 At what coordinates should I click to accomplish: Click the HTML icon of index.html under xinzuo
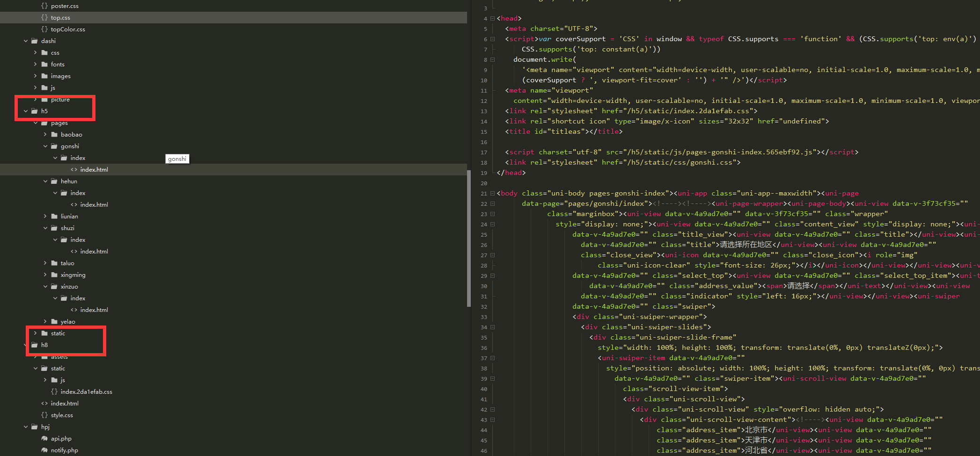coord(74,310)
